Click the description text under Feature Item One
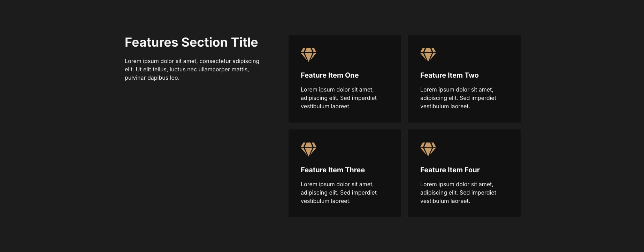 click(x=338, y=98)
